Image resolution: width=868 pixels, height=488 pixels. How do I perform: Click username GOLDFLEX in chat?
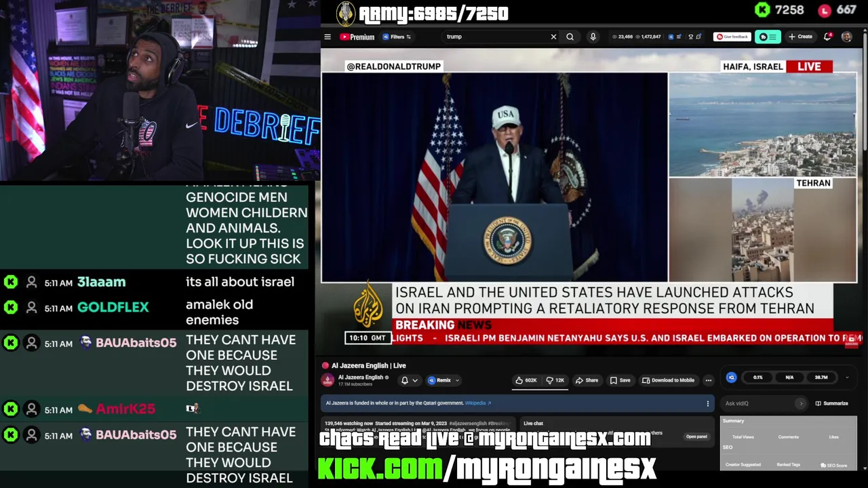click(x=113, y=308)
